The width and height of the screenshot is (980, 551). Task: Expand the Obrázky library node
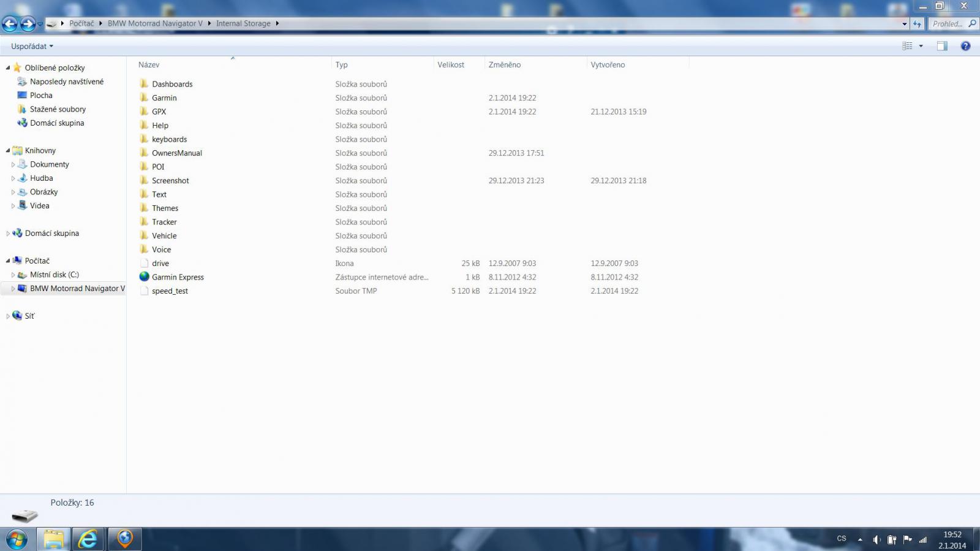(x=13, y=192)
